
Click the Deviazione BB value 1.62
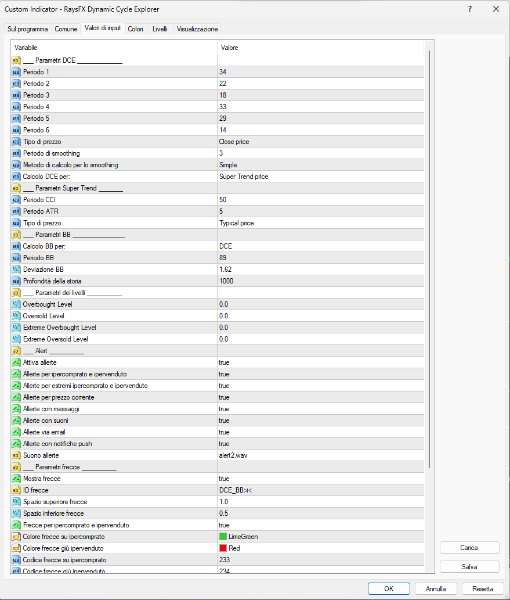[225, 269]
